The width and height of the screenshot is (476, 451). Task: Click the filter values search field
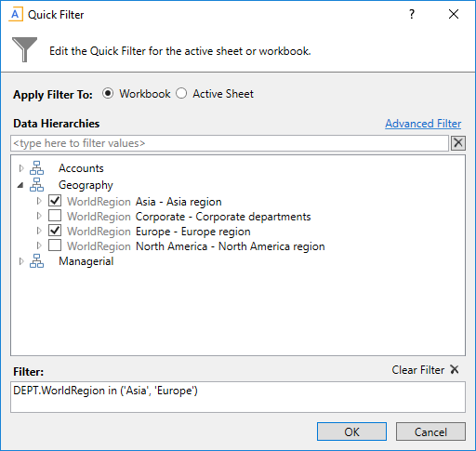tap(230, 143)
